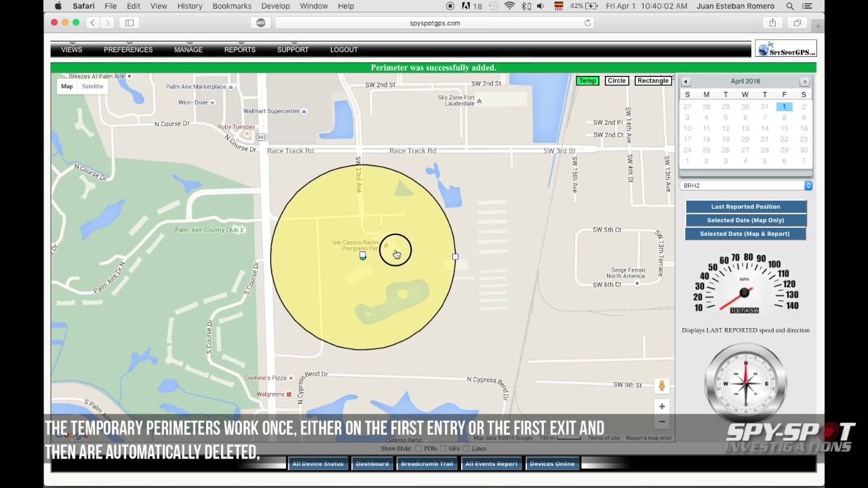Toggle Safari sidebar

pyautogui.click(x=129, y=23)
